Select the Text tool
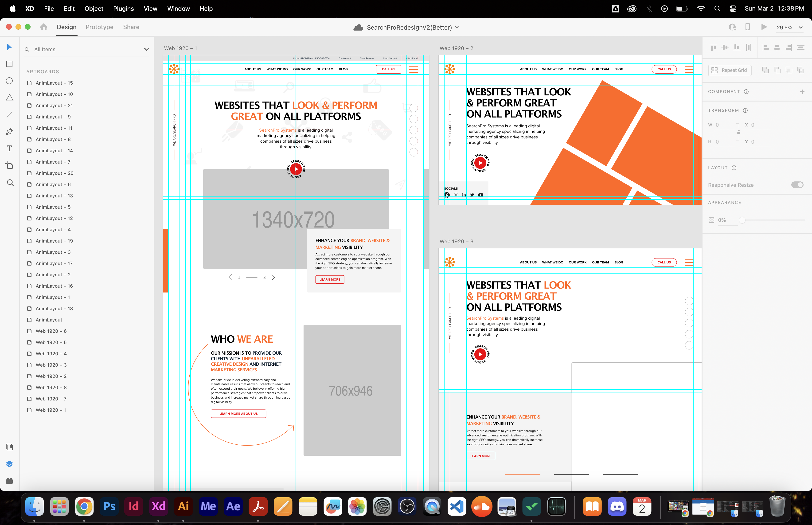The image size is (812, 525). coord(10,148)
